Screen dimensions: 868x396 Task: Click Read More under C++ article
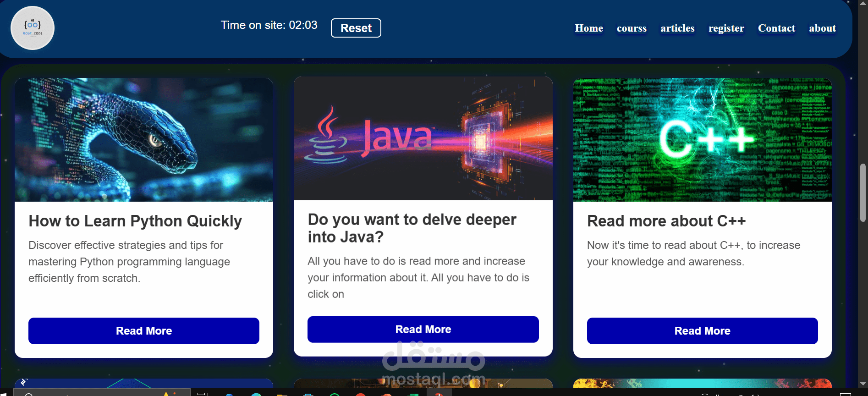pos(703,331)
